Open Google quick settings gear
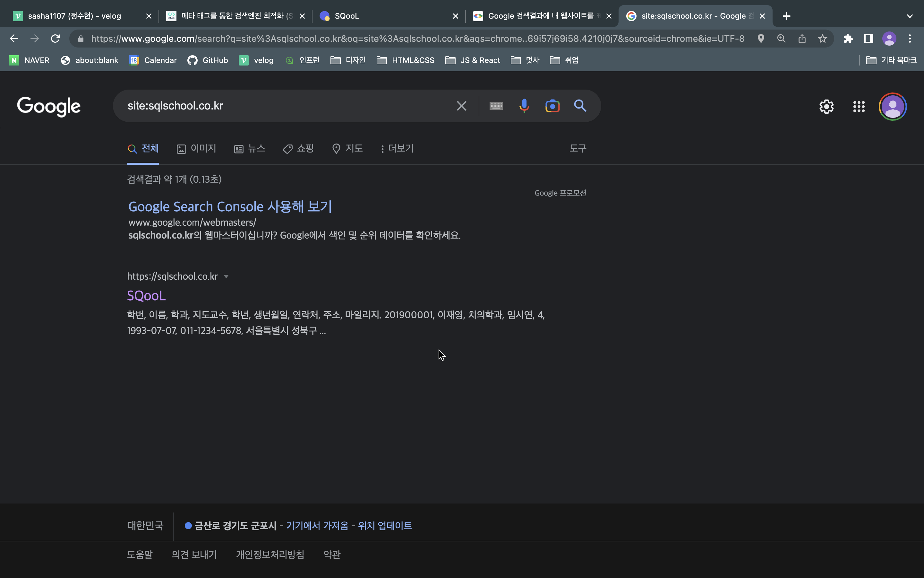Viewport: 924px width, 578px height. [x=827, y=107]
